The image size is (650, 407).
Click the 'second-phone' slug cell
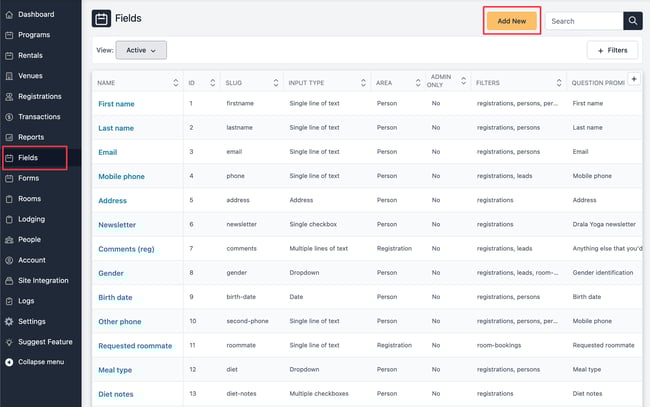click(247, 321)
